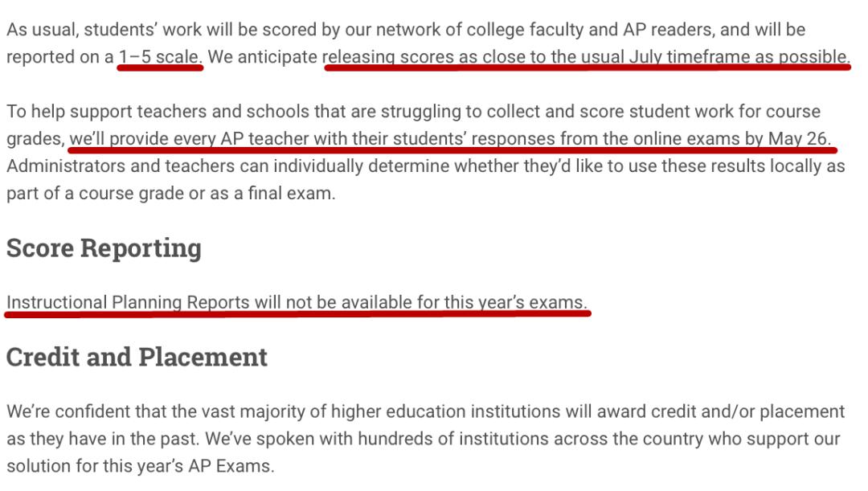Click the underlined text '1–5 scale'
Viewport: 868px width, 491px height.
point(160,57)
